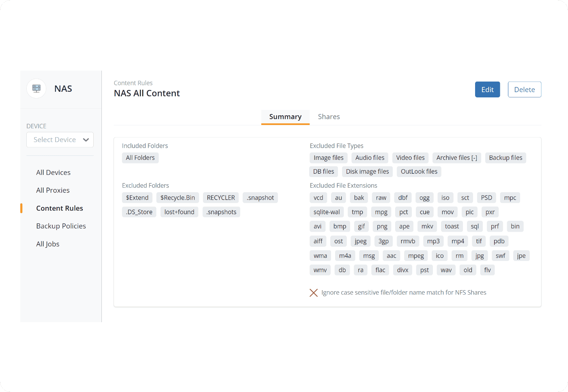The width and height of the screenshot is (568, 392).
Task: Click the $Recycle.Bin excluded folder tag
Action: [x=177, y=198]
